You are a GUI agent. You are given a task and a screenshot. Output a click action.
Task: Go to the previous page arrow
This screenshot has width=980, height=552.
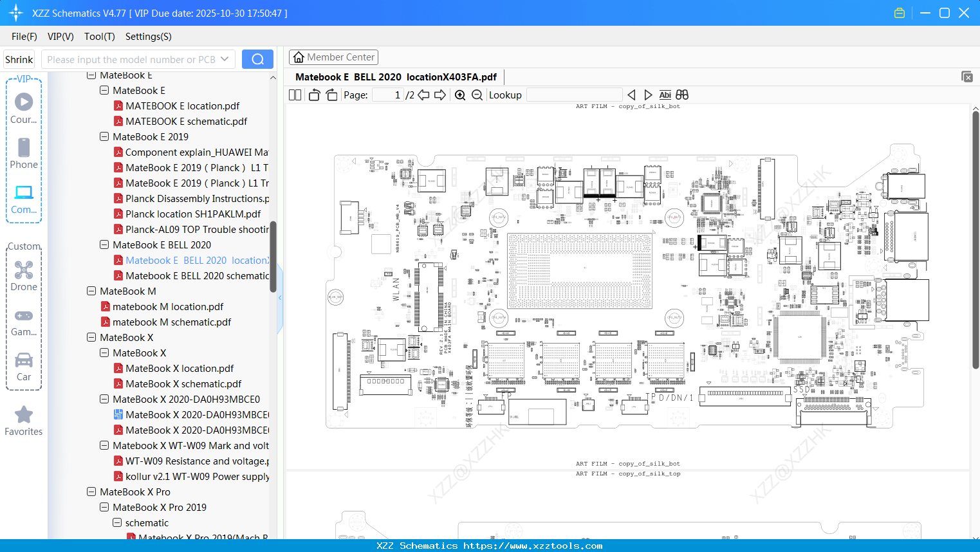point(423,95)
